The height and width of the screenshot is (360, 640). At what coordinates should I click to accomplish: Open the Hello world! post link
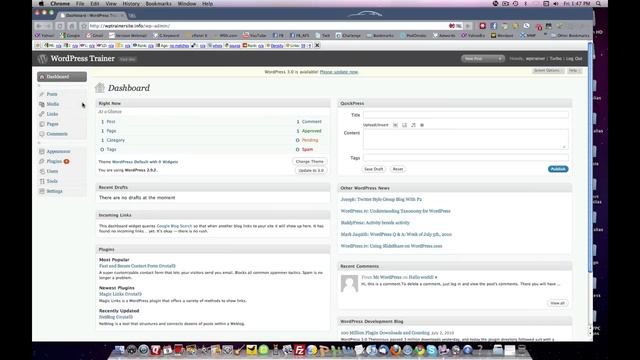tap(421, 277)
